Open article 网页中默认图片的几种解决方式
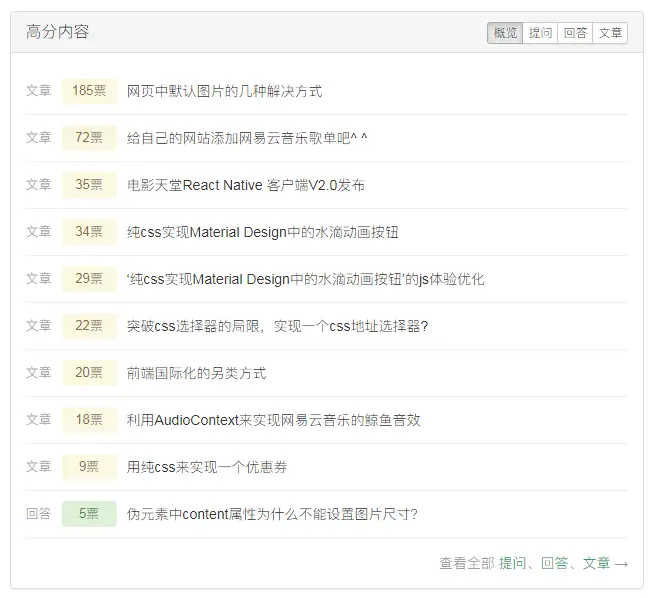650x598 pixels. (x=224, y=91)
